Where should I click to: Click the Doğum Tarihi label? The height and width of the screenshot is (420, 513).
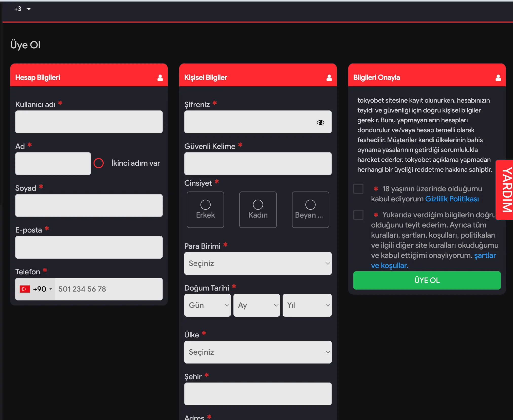[x=207, y=288]
